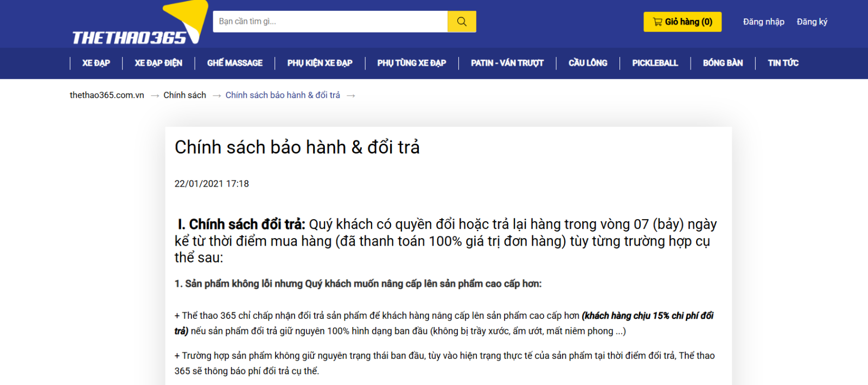Open PHỤ TÙNG XE ĐẠP category
868x385 pixels.
click(411, 63)
